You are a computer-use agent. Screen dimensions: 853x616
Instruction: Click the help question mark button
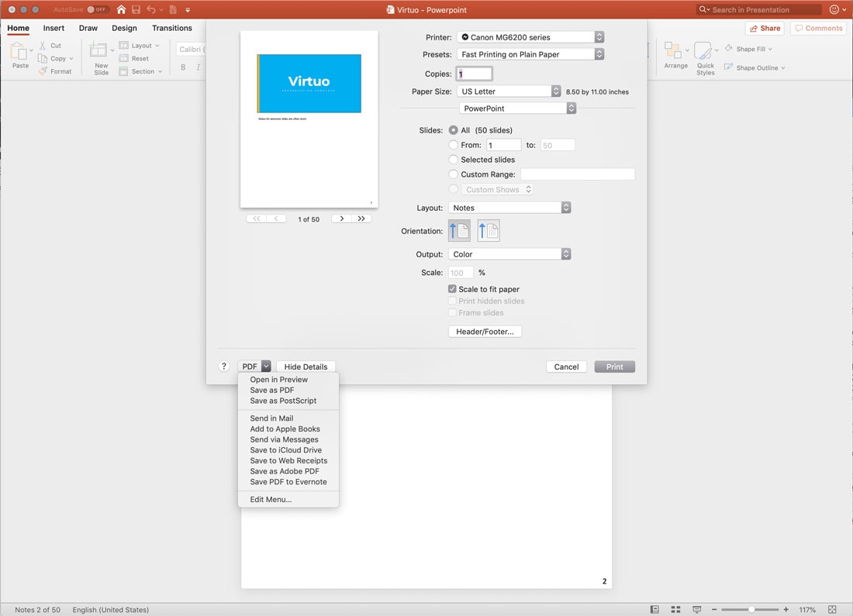point(224,367)
